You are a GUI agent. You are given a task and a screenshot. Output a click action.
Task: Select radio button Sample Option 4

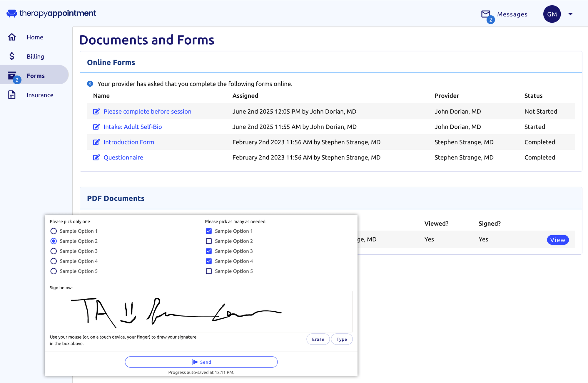pos(54,261)
